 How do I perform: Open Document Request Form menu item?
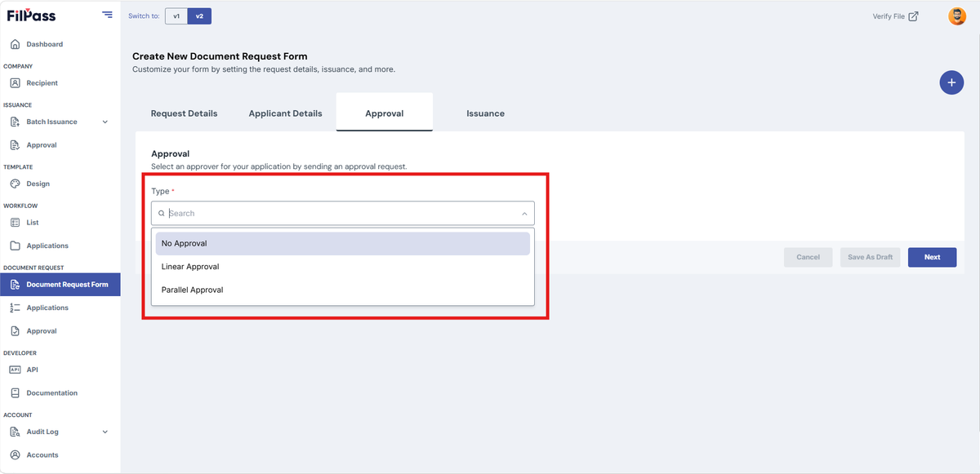pos(60,285)
